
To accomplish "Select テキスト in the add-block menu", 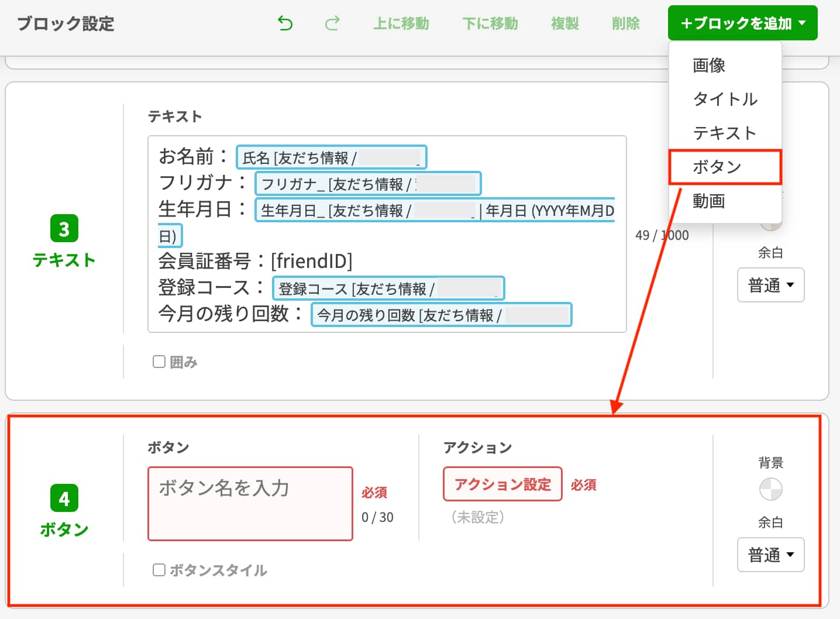I will [725, 133].
